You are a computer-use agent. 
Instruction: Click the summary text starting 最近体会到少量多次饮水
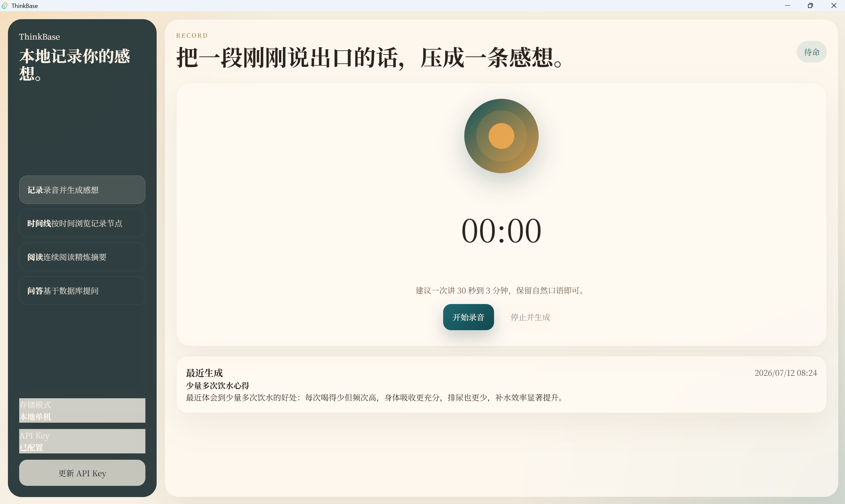pyautogui.click(x=375, y=397)
